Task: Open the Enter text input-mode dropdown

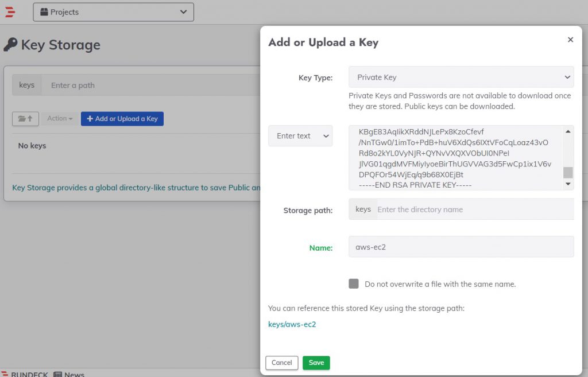Action: (300, 136)
